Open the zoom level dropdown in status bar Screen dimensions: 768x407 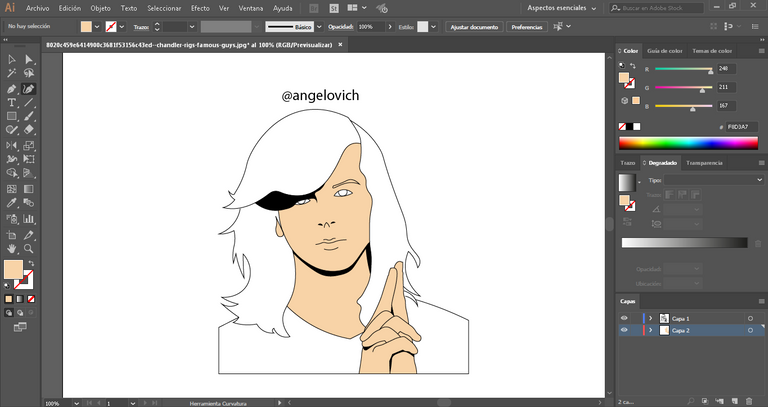[76, 403]
